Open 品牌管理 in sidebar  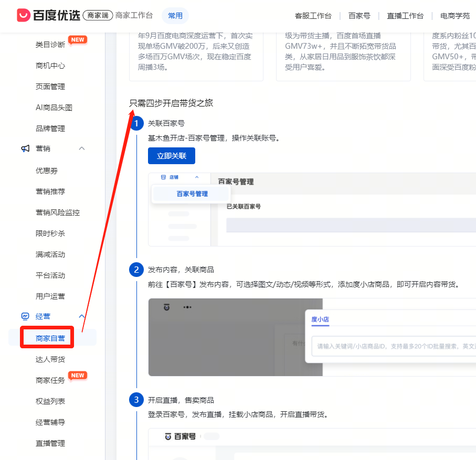pos(50,129)
